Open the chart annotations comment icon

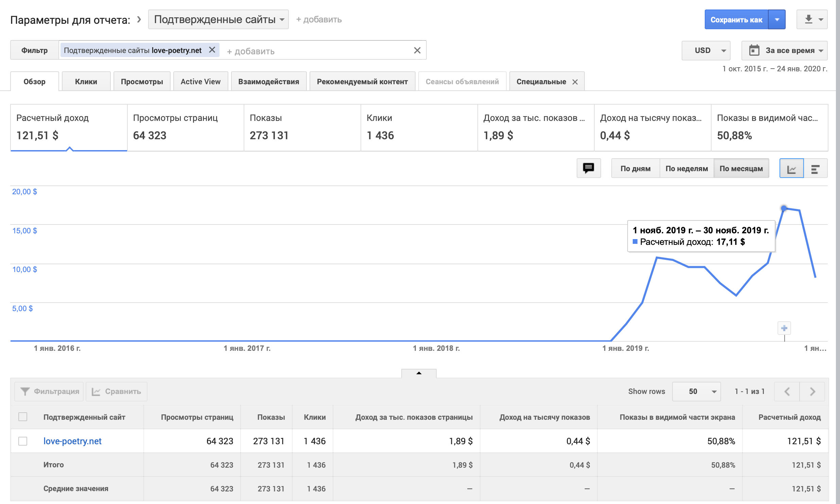point(588,168)
